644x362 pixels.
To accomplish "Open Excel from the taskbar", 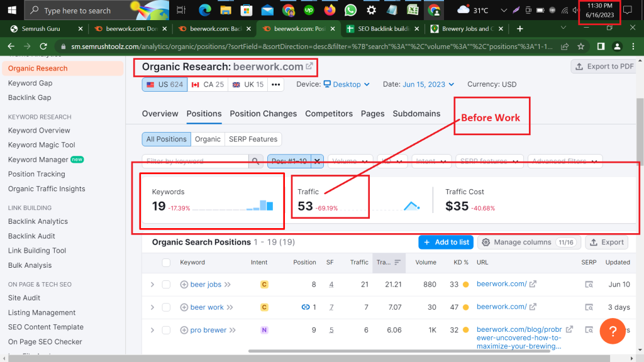I will point(413,10).
